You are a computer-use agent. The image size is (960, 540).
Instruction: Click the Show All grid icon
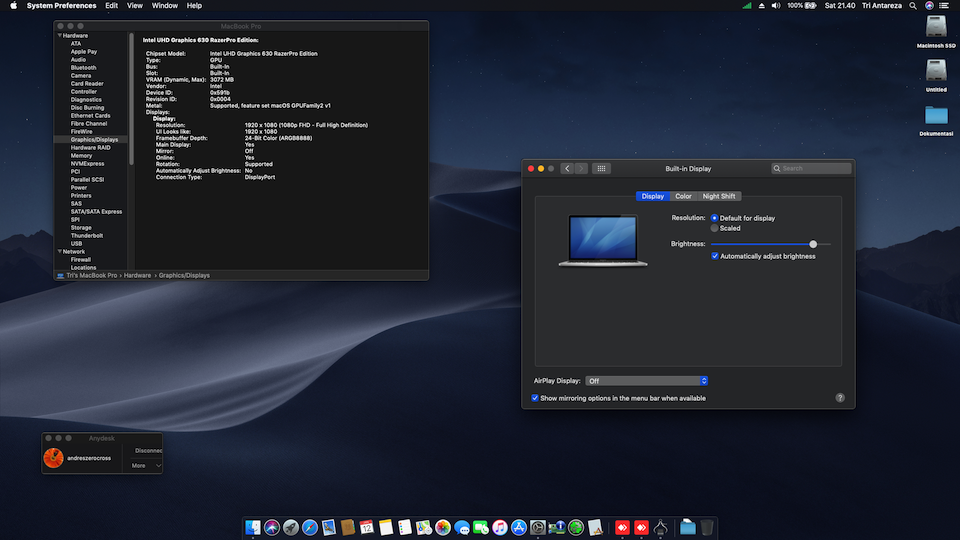pos(601,168)
